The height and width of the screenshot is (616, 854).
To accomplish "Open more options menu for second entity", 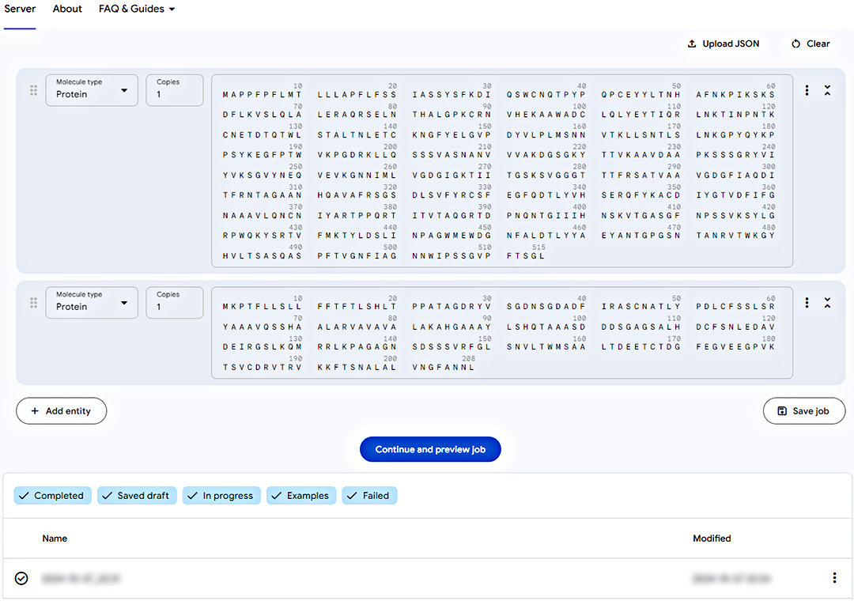I will (807, 303).
